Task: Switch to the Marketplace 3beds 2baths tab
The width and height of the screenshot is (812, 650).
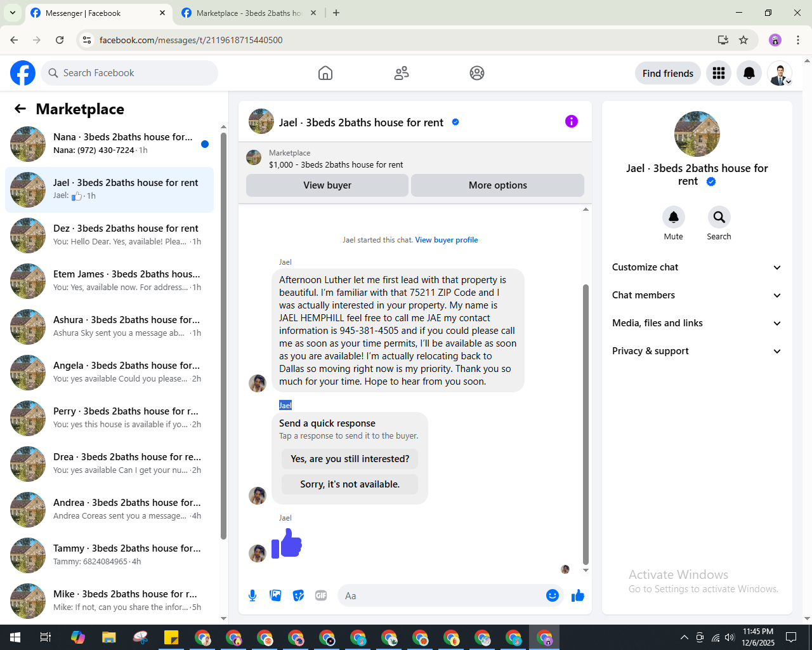Action: 249,13
